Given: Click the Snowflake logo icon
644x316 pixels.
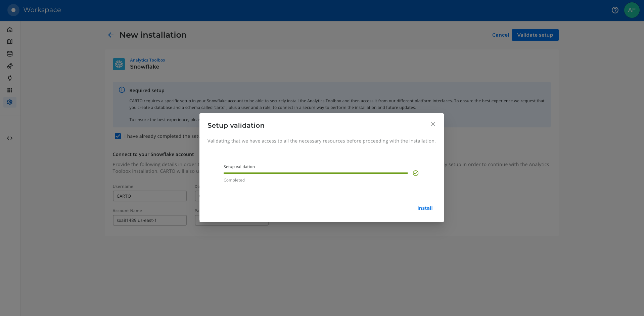Looking at the screenshot, I should pos(119,64).
